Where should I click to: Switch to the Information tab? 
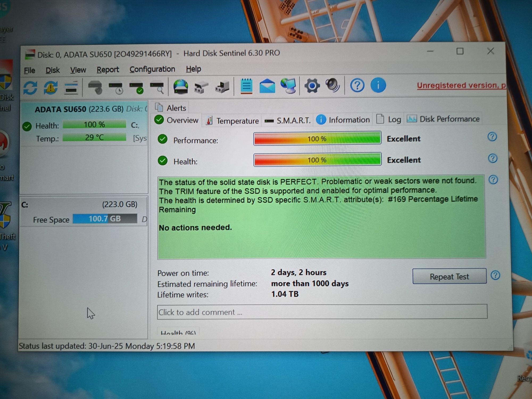coord(343,120)
